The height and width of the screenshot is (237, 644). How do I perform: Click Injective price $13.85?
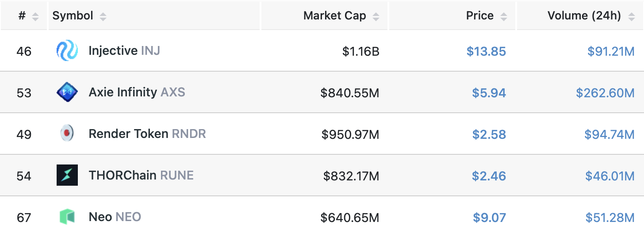(486, 52)
